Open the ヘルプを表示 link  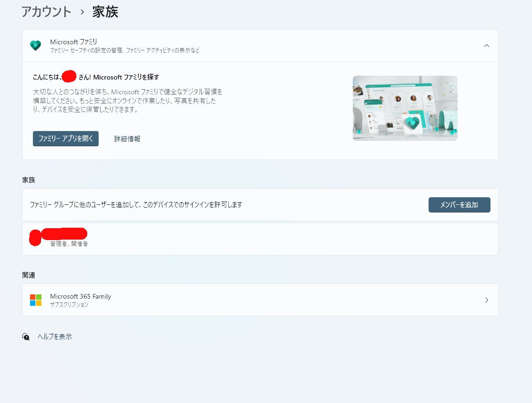[55, 337]
